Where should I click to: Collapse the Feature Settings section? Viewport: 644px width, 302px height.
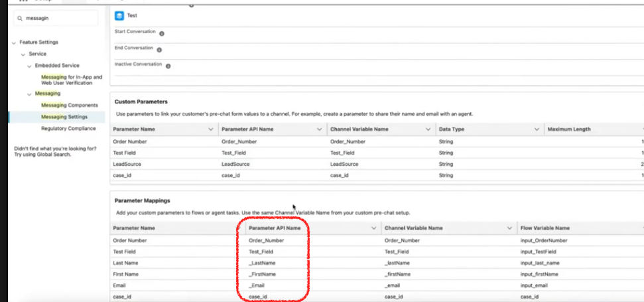click(x=15, y=42)
